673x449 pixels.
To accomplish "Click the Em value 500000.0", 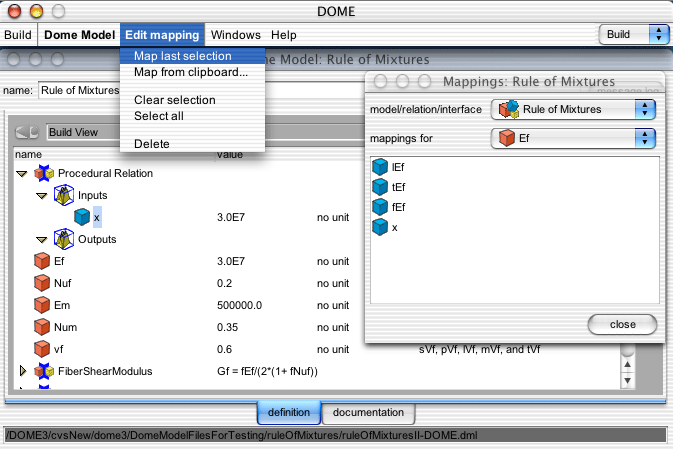I will [x=239, y=305].
